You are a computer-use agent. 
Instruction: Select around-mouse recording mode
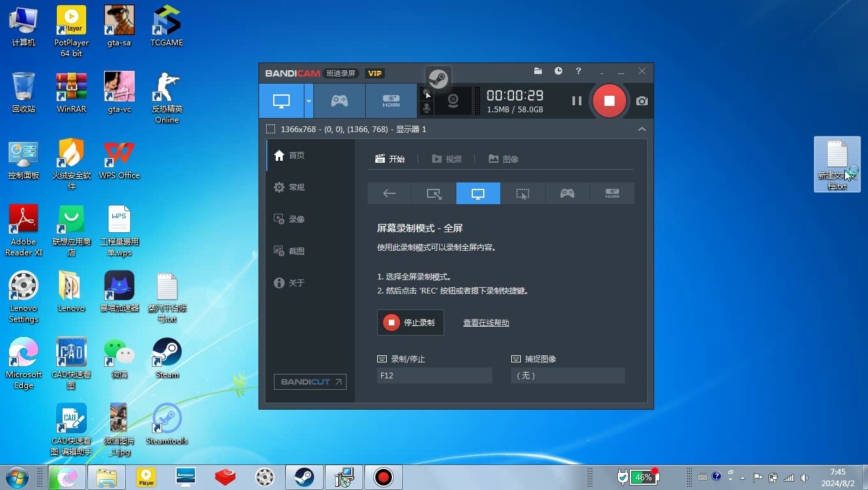pyautogui.click(x=523, y=193)
